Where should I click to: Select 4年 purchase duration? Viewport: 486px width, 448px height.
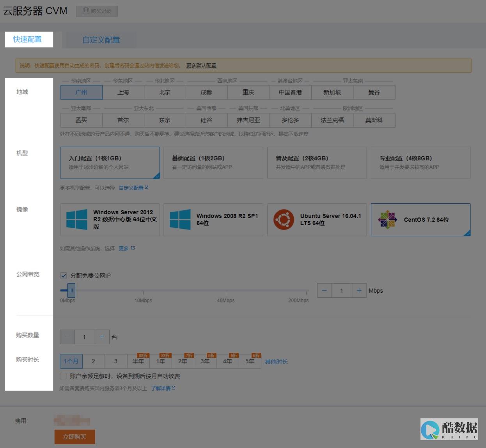click(228, 361)
